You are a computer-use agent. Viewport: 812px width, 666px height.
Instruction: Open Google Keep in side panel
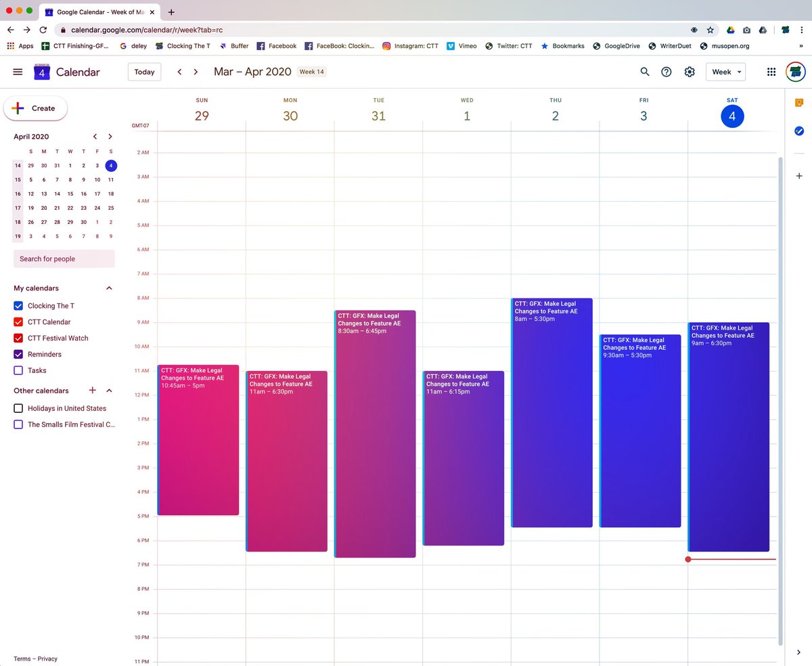pyautogui.click(x=798, y=103)
